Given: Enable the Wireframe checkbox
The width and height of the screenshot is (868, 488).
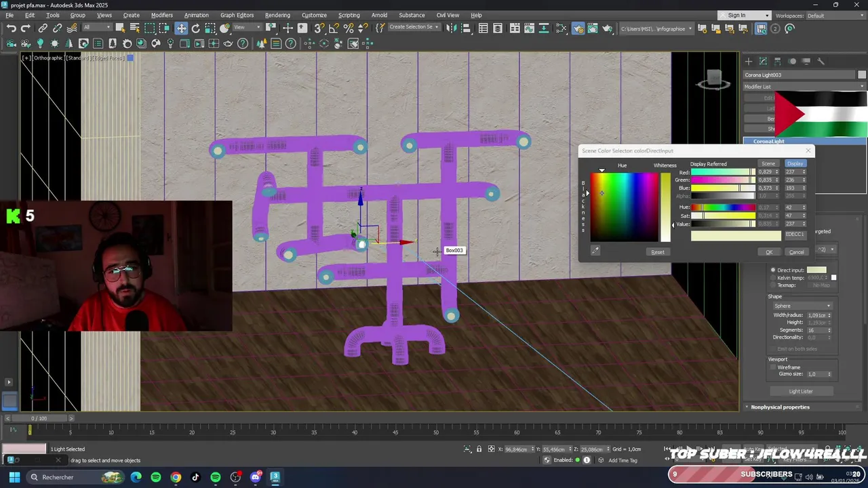Looking at the screenshot, I should coord(773,367).
